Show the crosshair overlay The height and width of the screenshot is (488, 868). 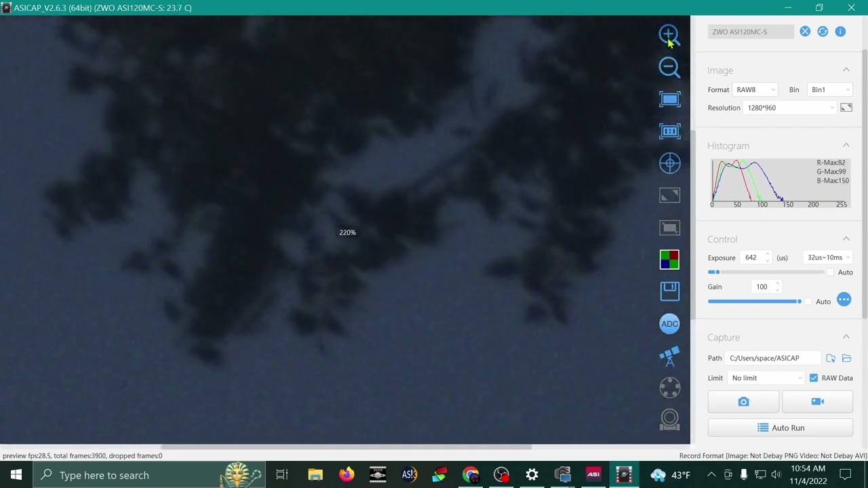coord(669,163)
